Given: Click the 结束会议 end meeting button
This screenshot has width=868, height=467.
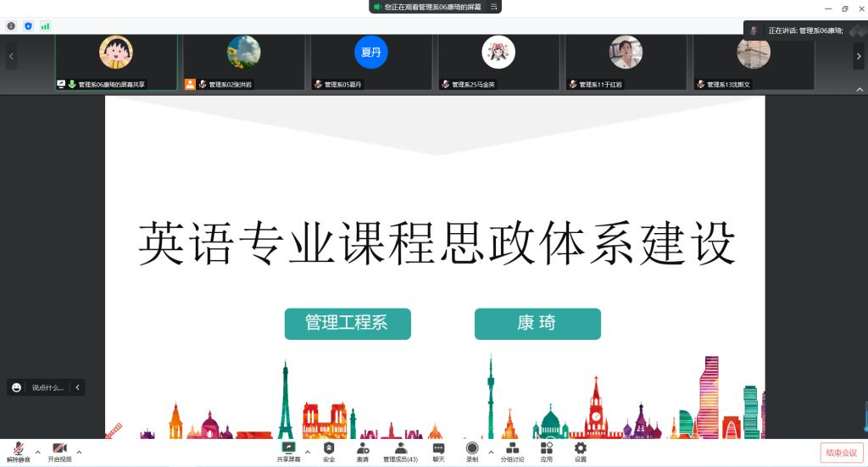Looking at the screenshot, I should pyautogui.click(x=841, y=453).
